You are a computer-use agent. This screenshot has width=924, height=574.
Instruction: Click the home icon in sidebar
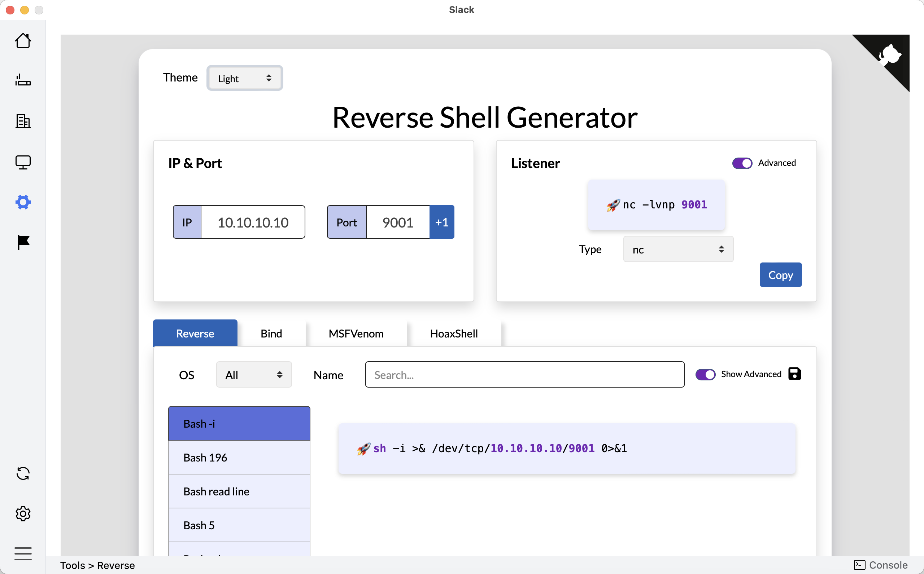pos(23,41)
